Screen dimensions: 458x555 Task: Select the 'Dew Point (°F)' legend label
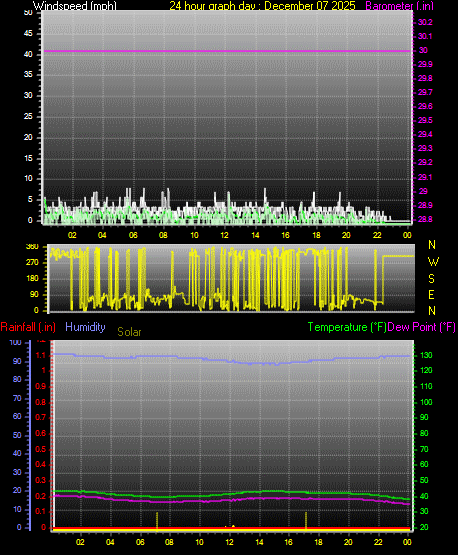(x=421, y=327)
